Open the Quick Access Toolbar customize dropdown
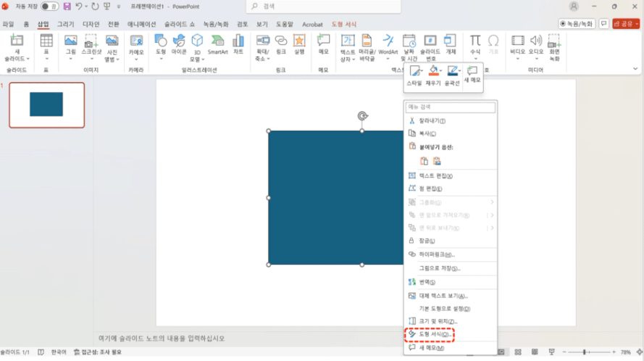This screenshot has width=644, height=361. pyautogui.click(x=119, y=7)
